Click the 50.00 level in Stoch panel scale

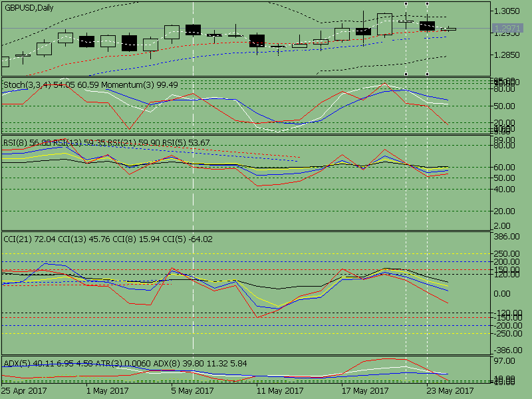tap(504, 106)
